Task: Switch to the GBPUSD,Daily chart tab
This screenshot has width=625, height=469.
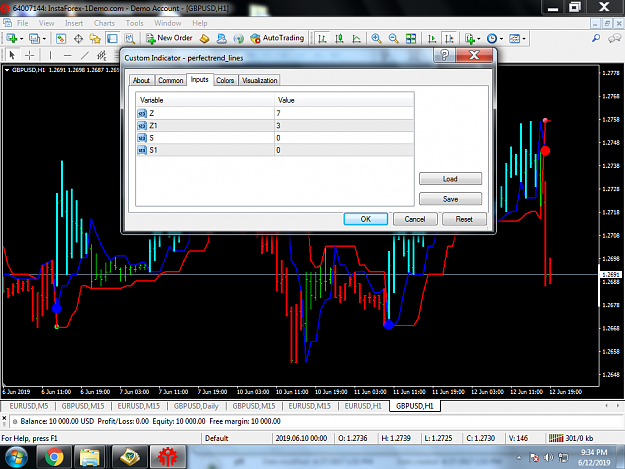Action: pos(196,406)
